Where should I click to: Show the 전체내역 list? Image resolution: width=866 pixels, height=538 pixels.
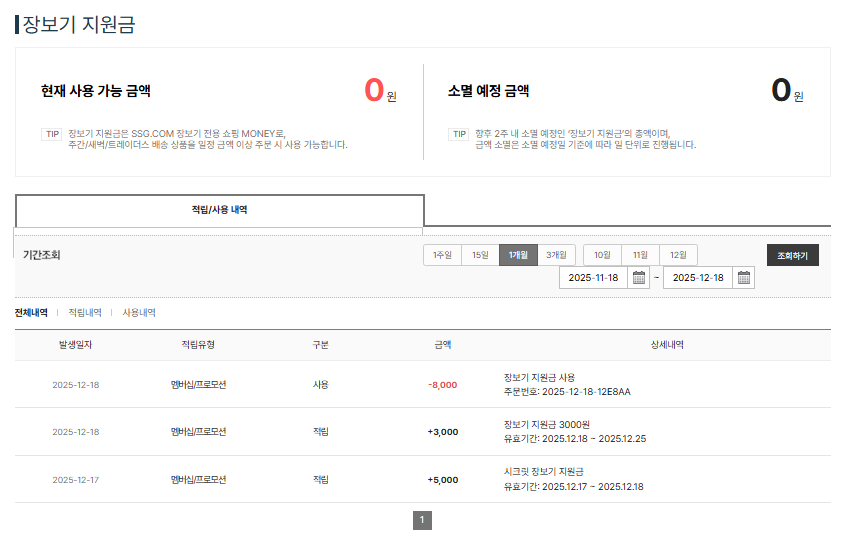click(x=31, y=313)
